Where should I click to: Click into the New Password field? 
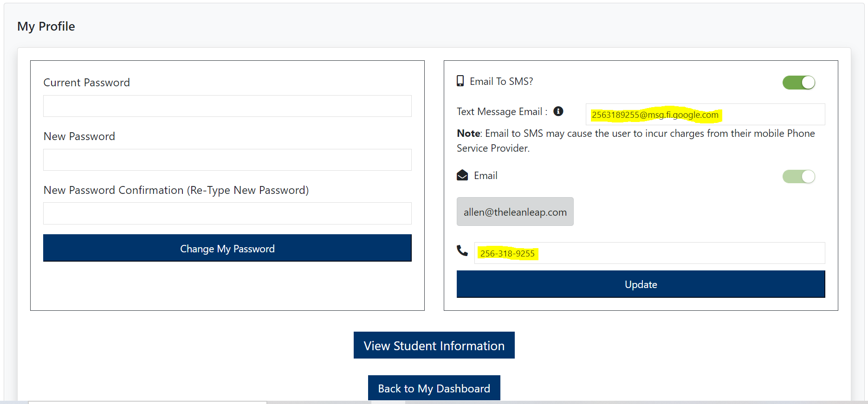[x=227, y=160]
